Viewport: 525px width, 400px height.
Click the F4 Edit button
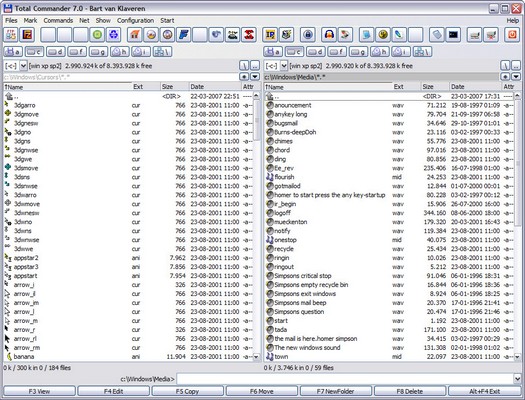(114, 391)
